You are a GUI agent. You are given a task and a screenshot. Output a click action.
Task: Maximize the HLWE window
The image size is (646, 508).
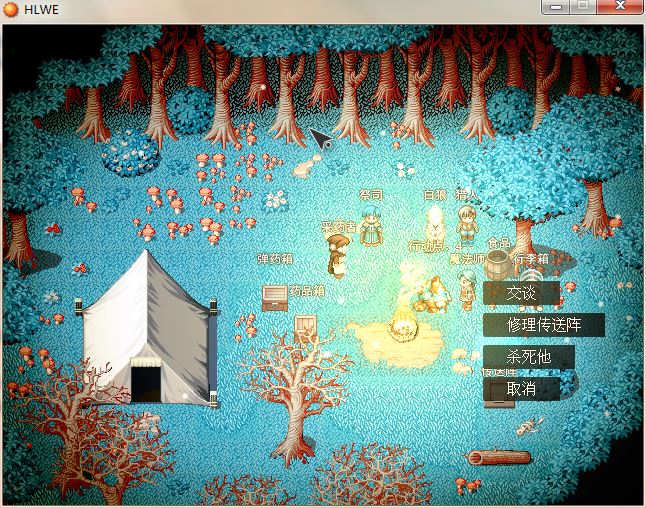point(583,7)
